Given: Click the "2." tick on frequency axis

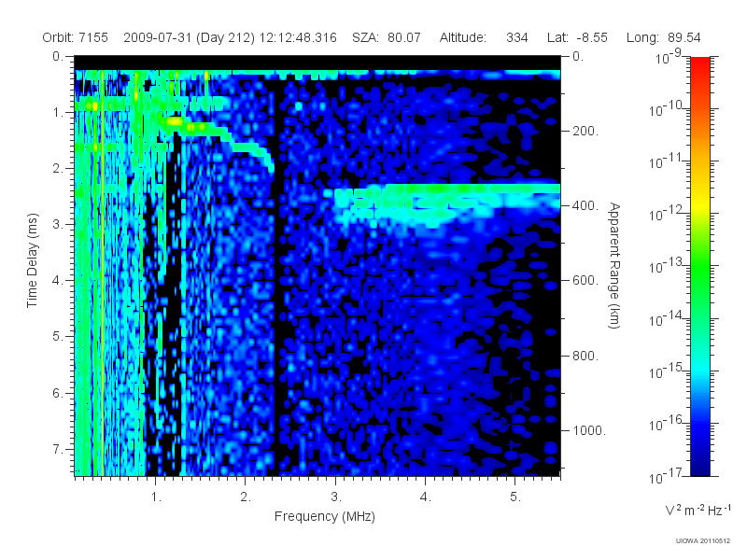Looking at the screenshot, I should [x=246, y=497].
